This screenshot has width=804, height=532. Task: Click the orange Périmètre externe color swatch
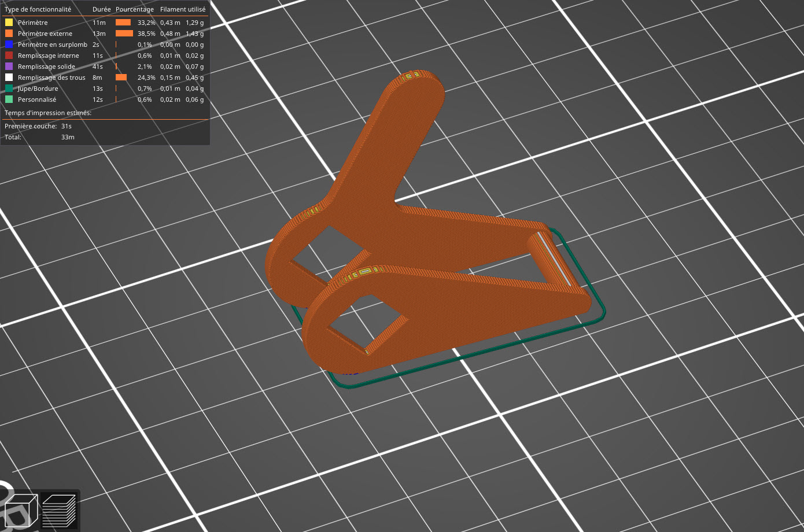[9, 34]
